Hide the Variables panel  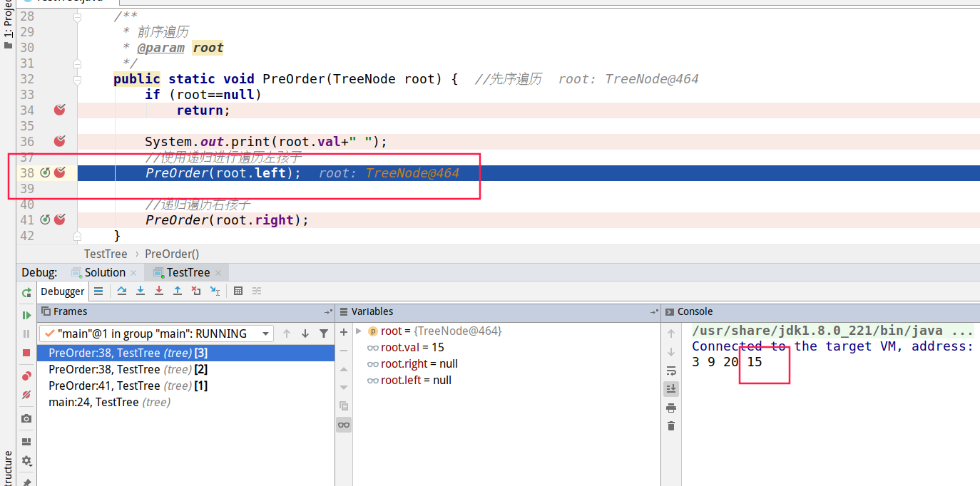click(x=655, y=311)
